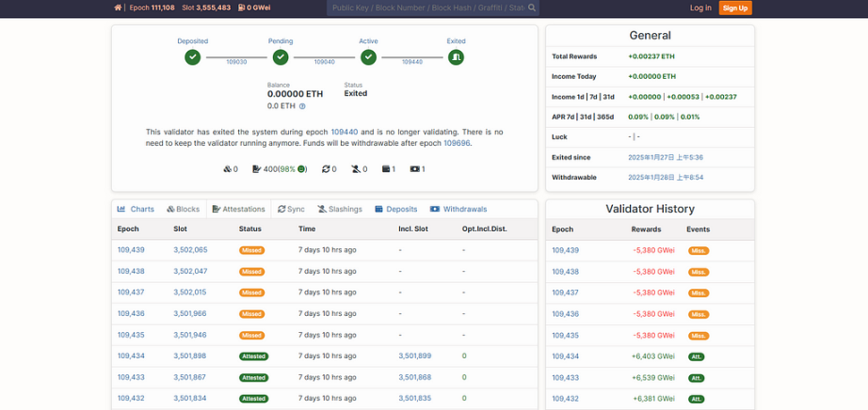Click the Log in link
The width and height of the screenshot is (868, 410).
(700, 8)
